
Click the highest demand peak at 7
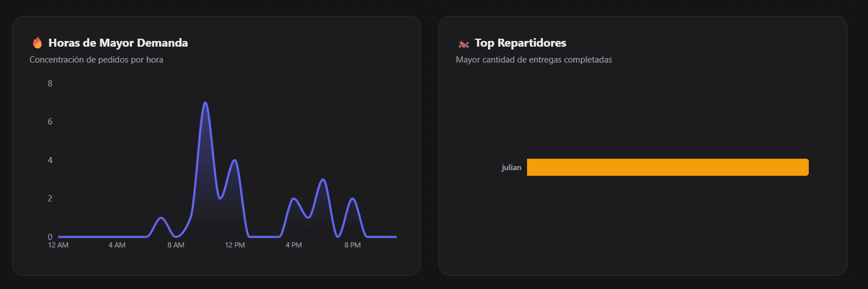coord(205,103)
